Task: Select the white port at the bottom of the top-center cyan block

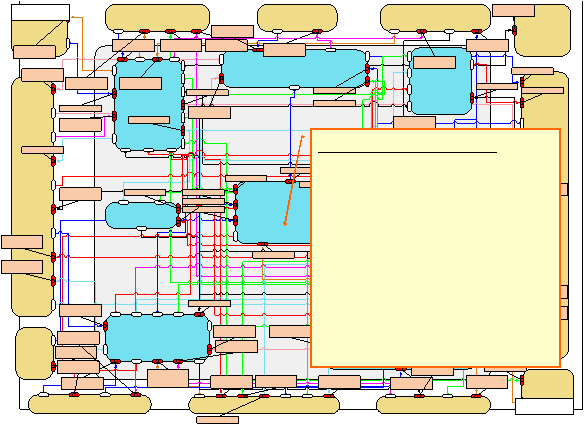Action: click(x=294, y=88)
